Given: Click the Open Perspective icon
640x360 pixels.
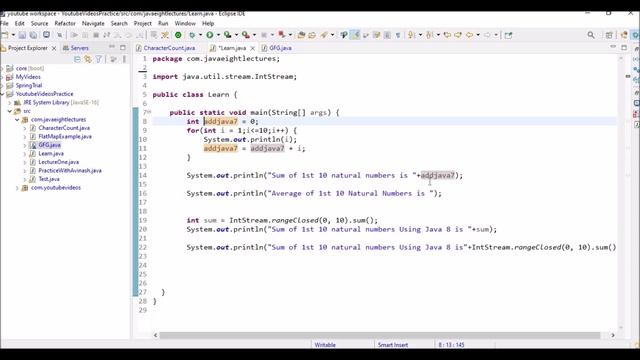Looking at the screenshot, I should 609,35.
